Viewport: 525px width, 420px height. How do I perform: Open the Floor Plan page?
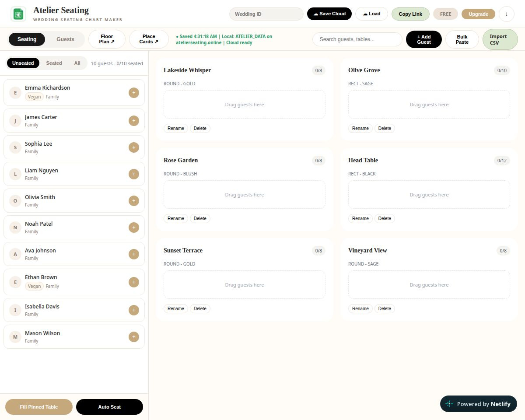pyautogui.click(x=107, y=39)
